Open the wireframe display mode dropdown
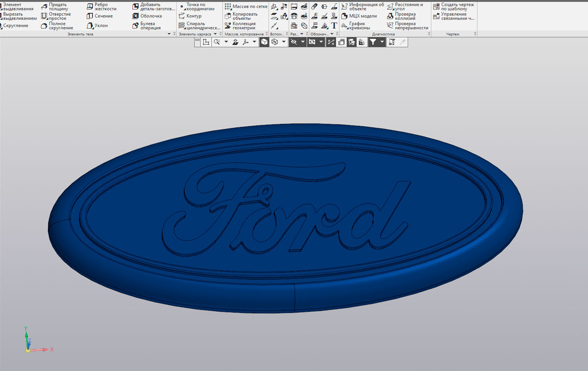Image resolution: width=588 pixels, height=371 pixels. (x=284, y=42)
